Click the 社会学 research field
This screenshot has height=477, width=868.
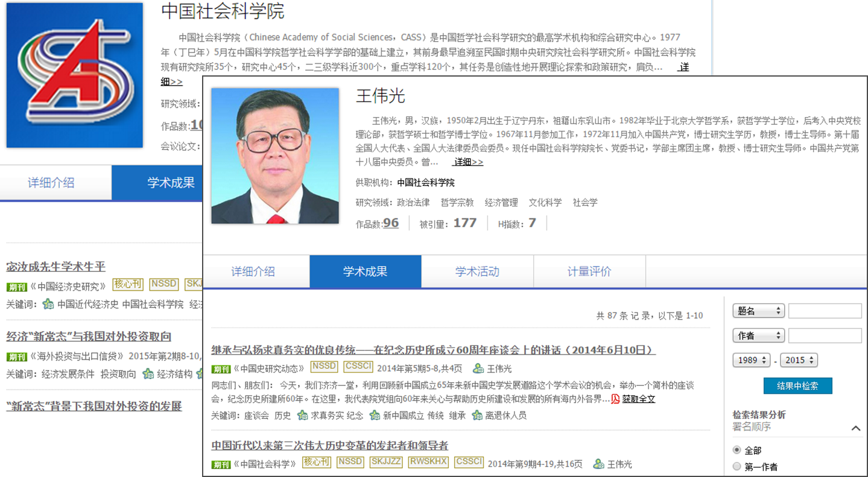585,203
